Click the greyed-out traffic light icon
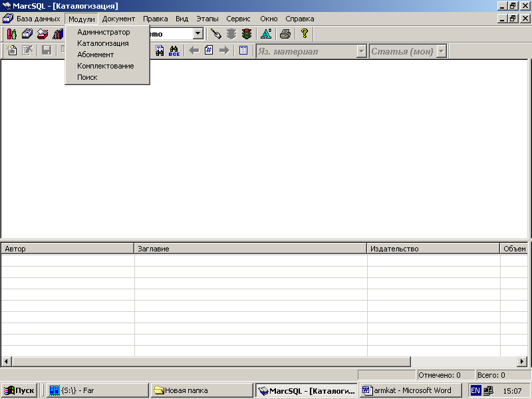The image size is (532, 399). [231, 34]
